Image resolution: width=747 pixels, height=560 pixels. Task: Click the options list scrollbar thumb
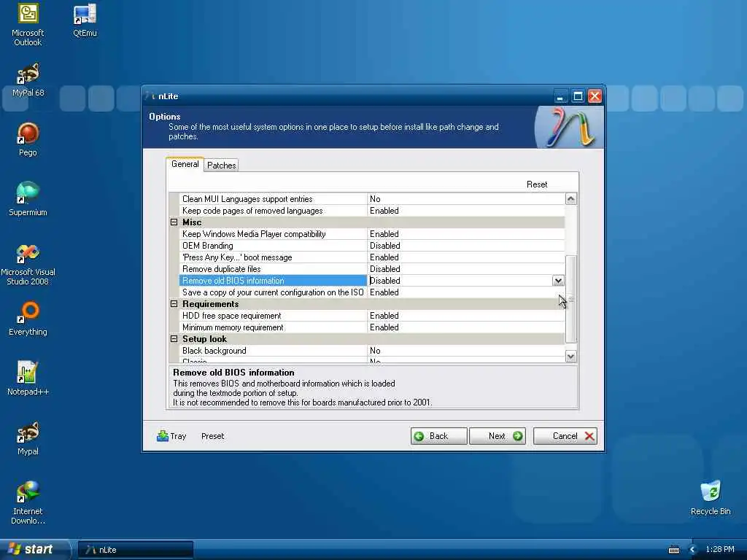point(570,298)
